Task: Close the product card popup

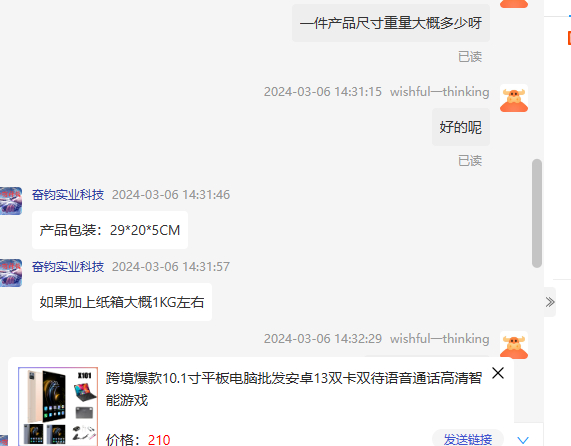Action: [x=498, y=373]
